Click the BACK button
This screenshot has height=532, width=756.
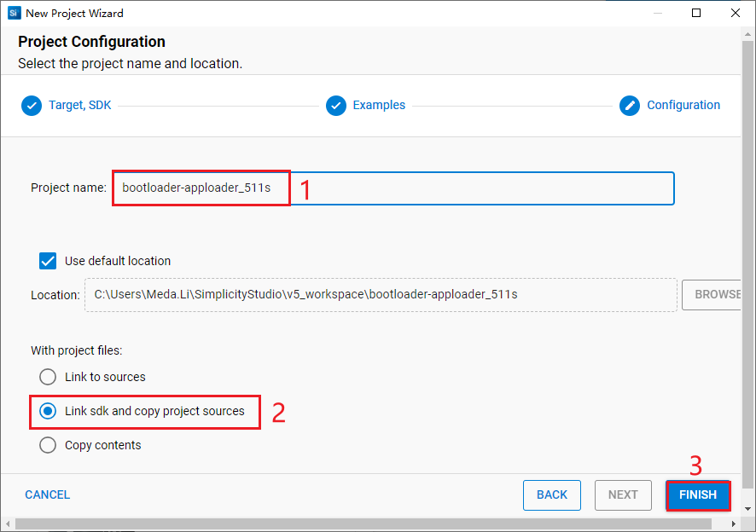tap(551, 494)
